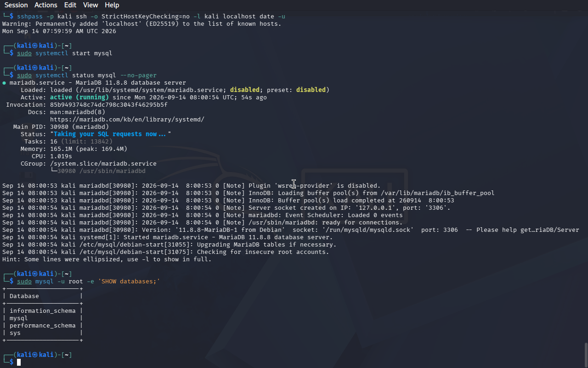The width and height of the screenshot is (588, 368).
Task: Open the Actions menu
Action: pos(46,5)
